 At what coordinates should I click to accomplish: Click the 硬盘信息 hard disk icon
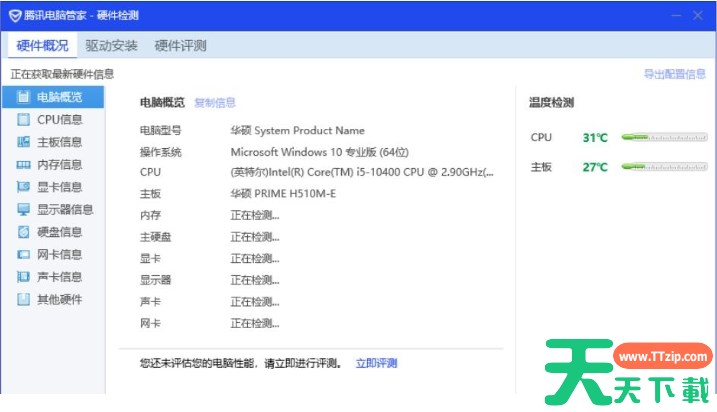23,232
